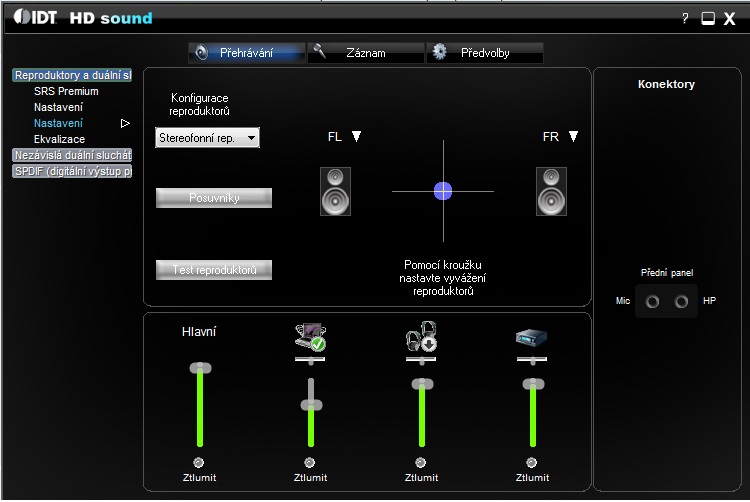Switch to the Předvolby tab
This screenshot has width=750, height=502.
click(485, 53)
